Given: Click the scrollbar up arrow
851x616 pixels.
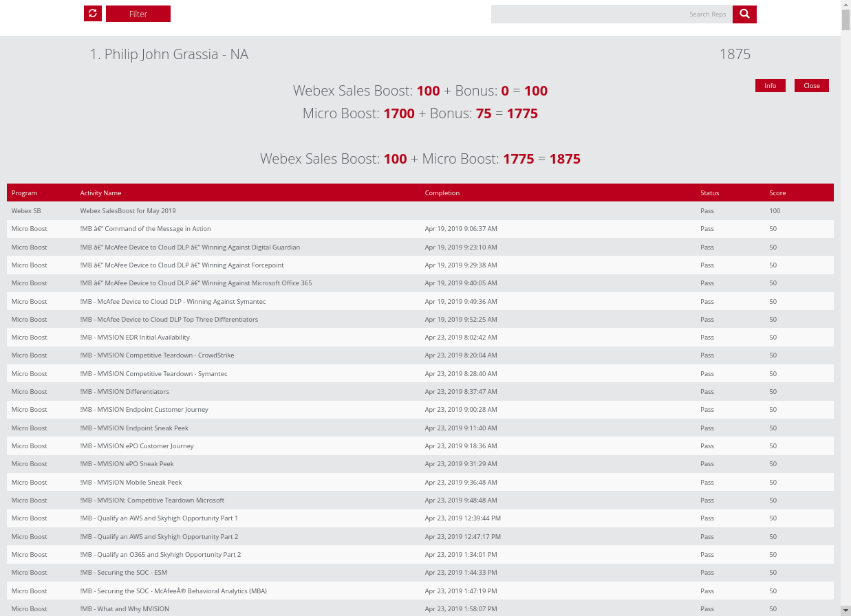Looking at the screenshot, I should pos(845,5).
